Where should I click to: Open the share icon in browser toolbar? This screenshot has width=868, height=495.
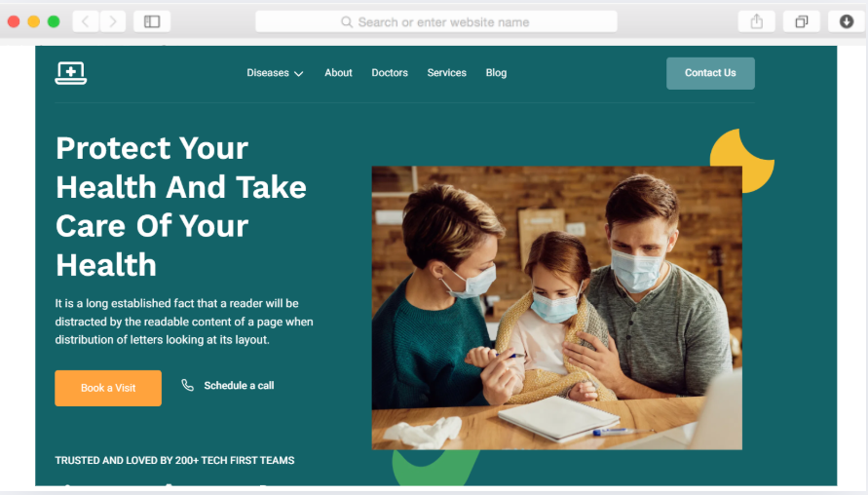point(757,21)
